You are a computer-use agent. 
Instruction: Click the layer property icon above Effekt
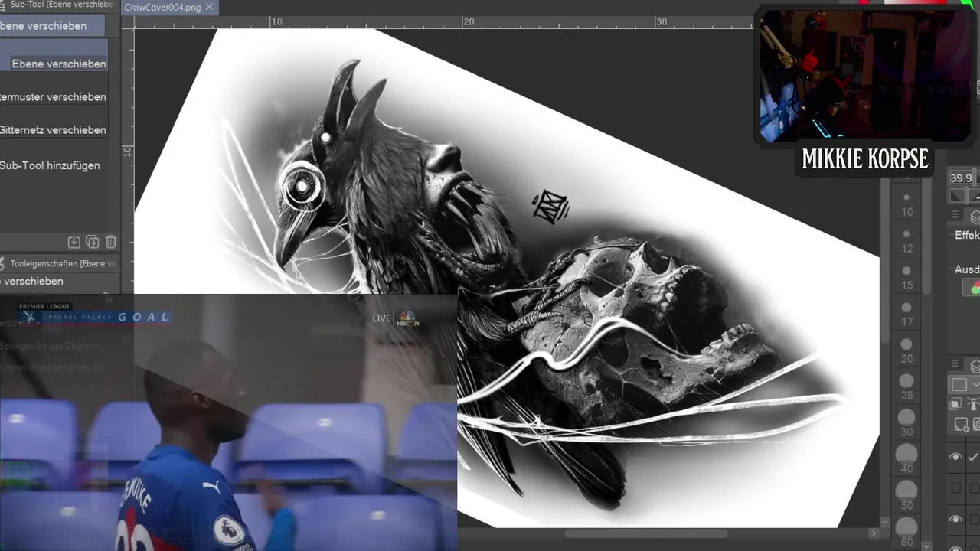[975, 217]
